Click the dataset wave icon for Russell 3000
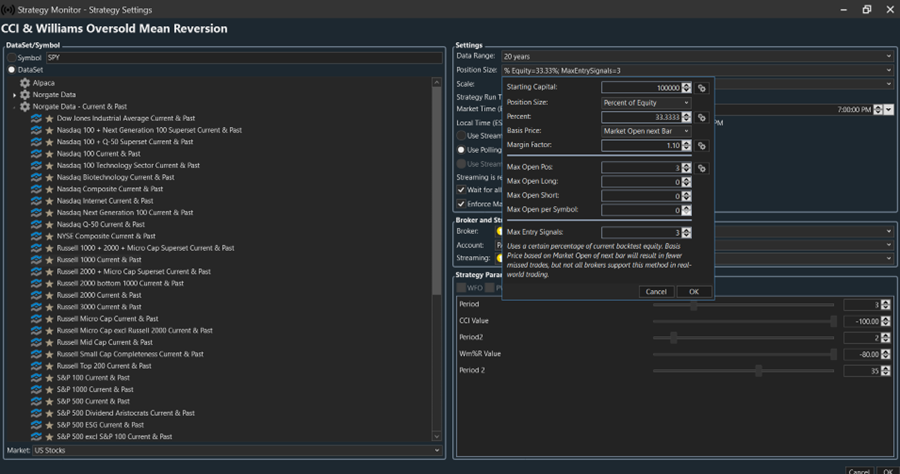 tap(36, 307)
